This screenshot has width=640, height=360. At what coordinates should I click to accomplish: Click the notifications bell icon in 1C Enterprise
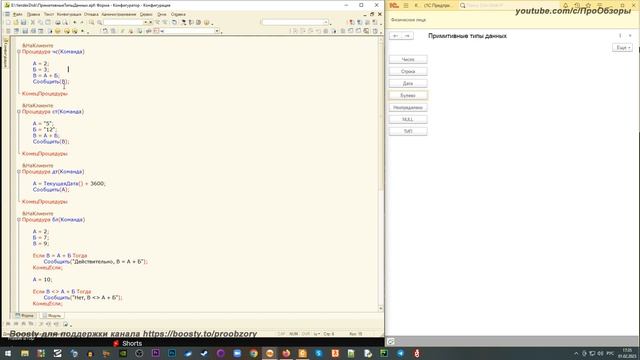[565, 5]
